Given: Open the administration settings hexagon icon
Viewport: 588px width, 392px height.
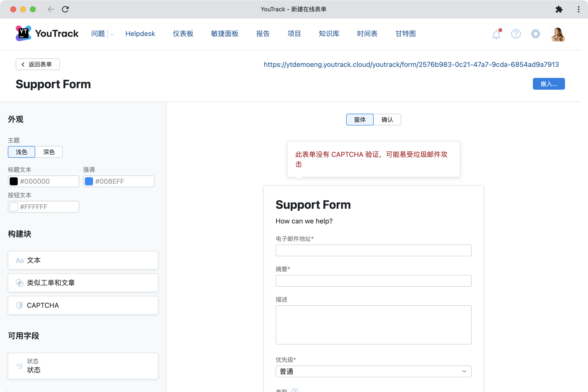Looking at the screenshot, I should tap(535, 34).
